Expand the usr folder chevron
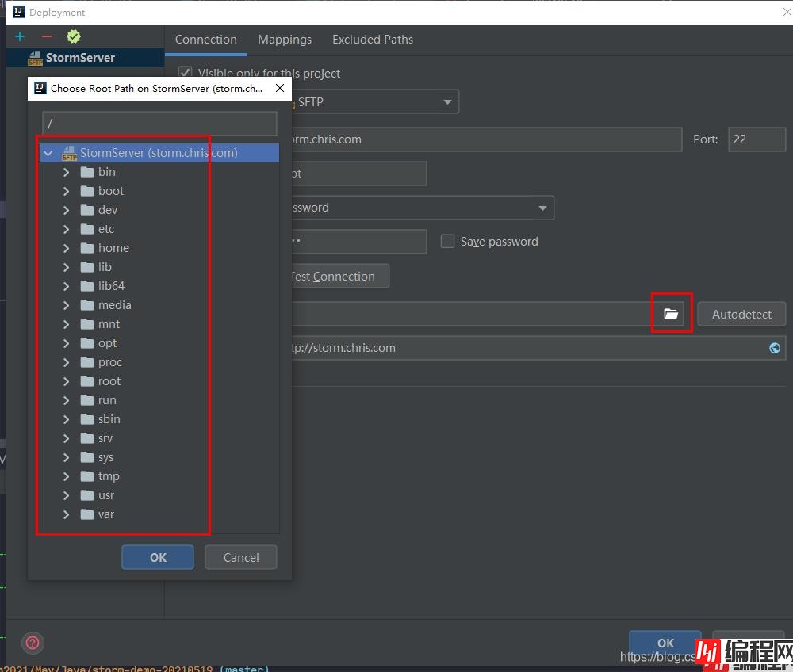The width and height of the screenshot is (793, 672). pyautogui.click(x=67, y=495)
